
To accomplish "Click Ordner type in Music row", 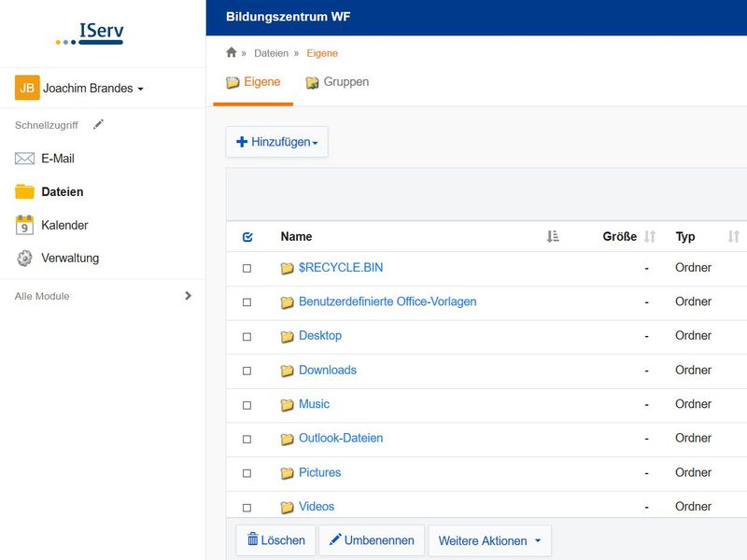I will 693,404.
